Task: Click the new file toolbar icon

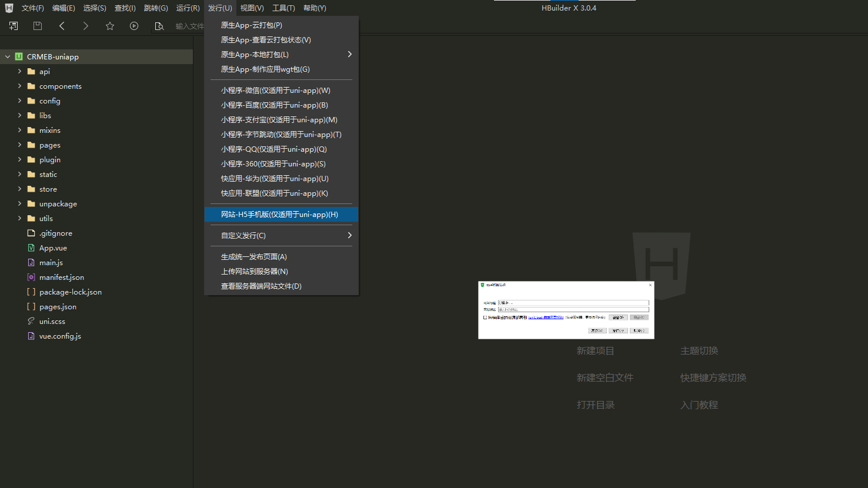Action: [x=14, y=26]
